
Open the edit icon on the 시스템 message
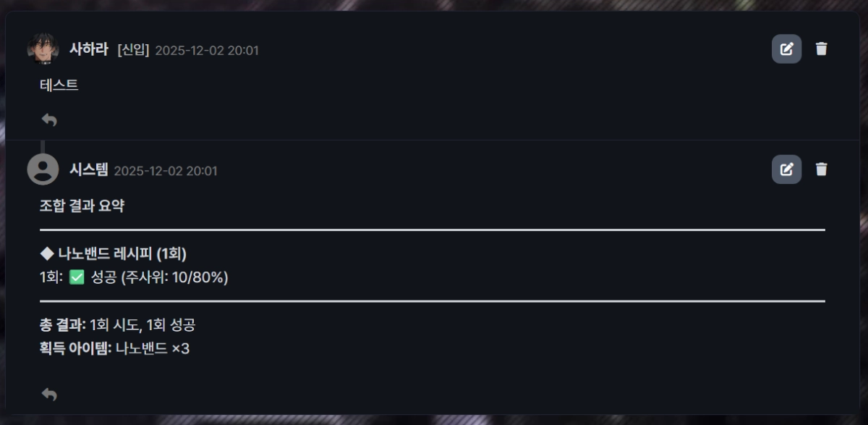pyautogui.click(x=786, y=170)
